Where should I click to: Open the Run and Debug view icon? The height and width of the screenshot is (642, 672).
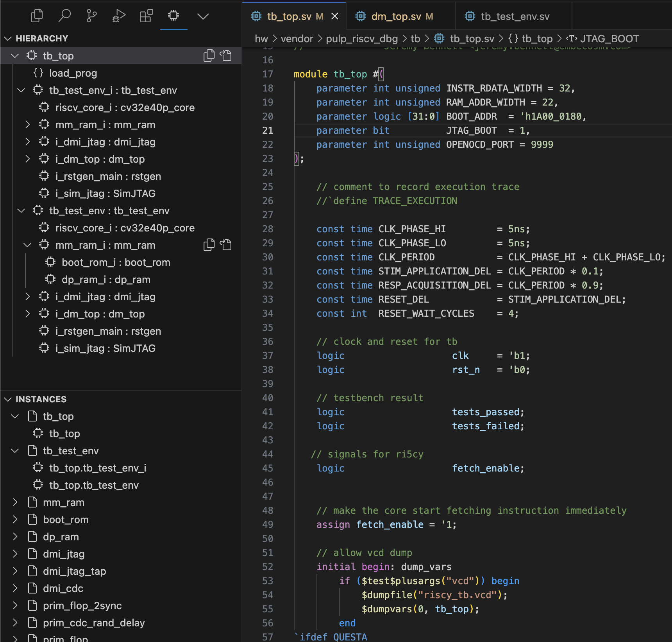(119, 16)
